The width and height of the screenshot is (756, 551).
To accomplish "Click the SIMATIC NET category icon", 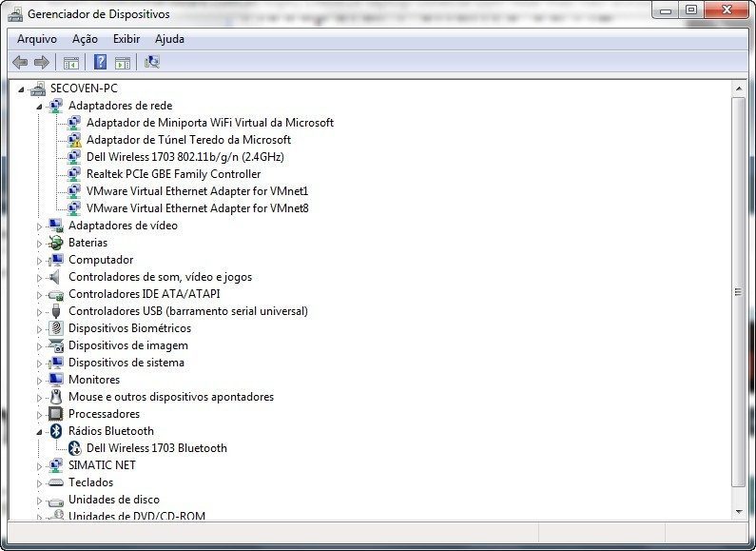I will pos(56,465).
